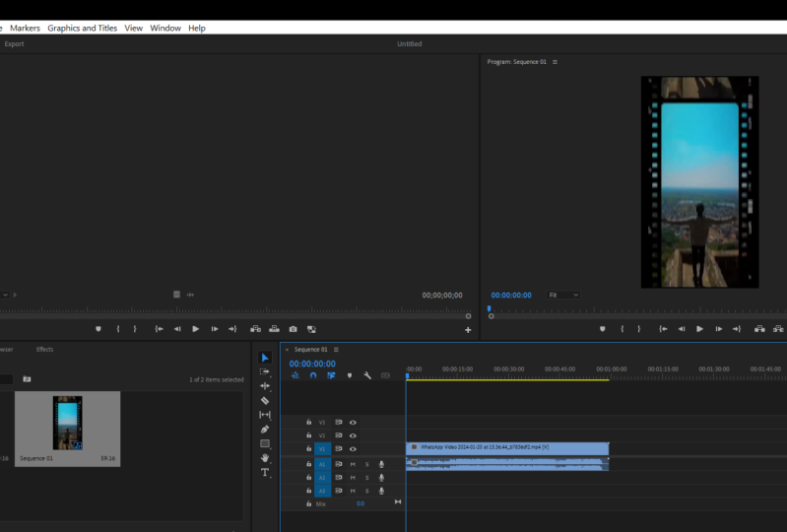The width and height of the screenshot is (787, 532).
Task: Open the Window menu
Action: pos(165,29)
